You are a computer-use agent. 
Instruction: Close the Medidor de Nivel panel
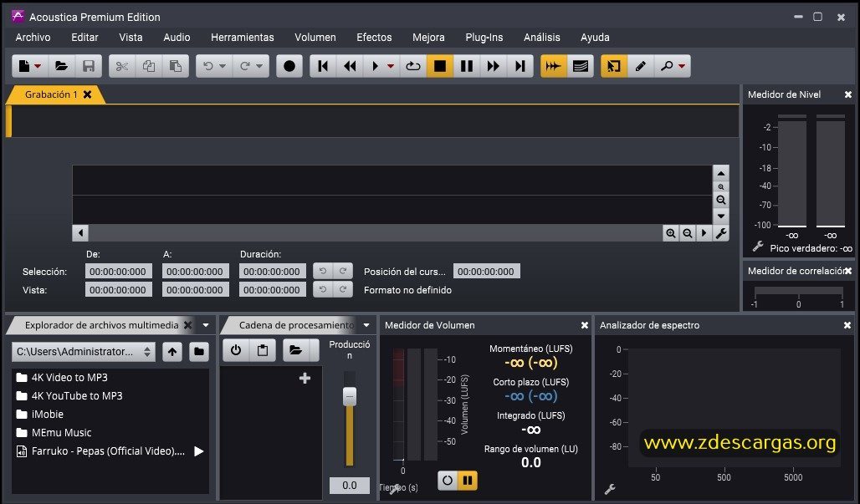(848, 94)
